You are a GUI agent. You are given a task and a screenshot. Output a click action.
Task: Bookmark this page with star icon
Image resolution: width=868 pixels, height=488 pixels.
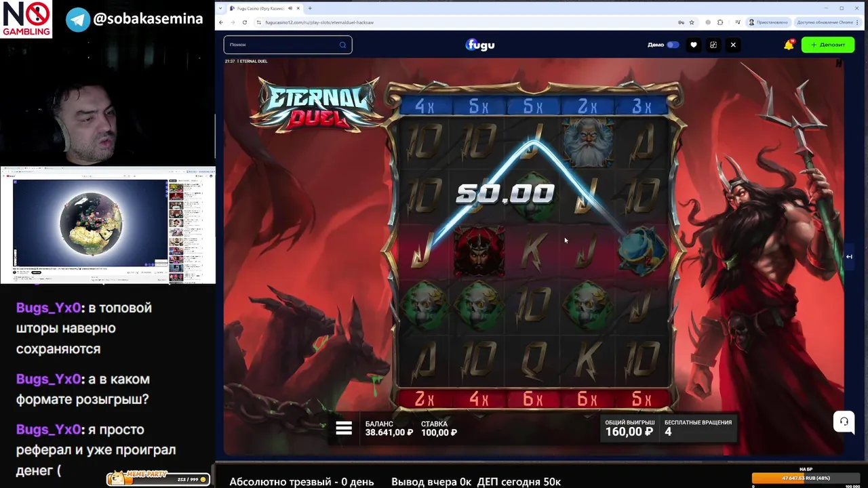(691, 22)
